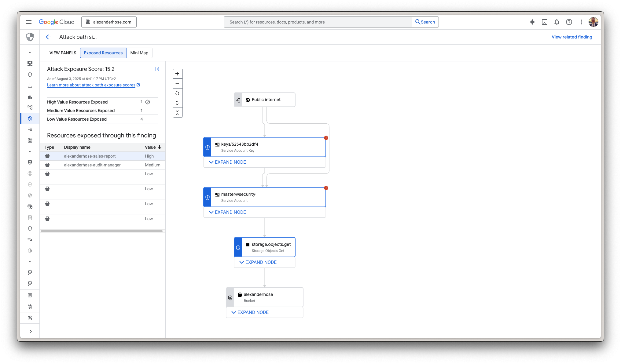Click the keys/52543bb2df4 Service Account Key node

coord(265,147)
